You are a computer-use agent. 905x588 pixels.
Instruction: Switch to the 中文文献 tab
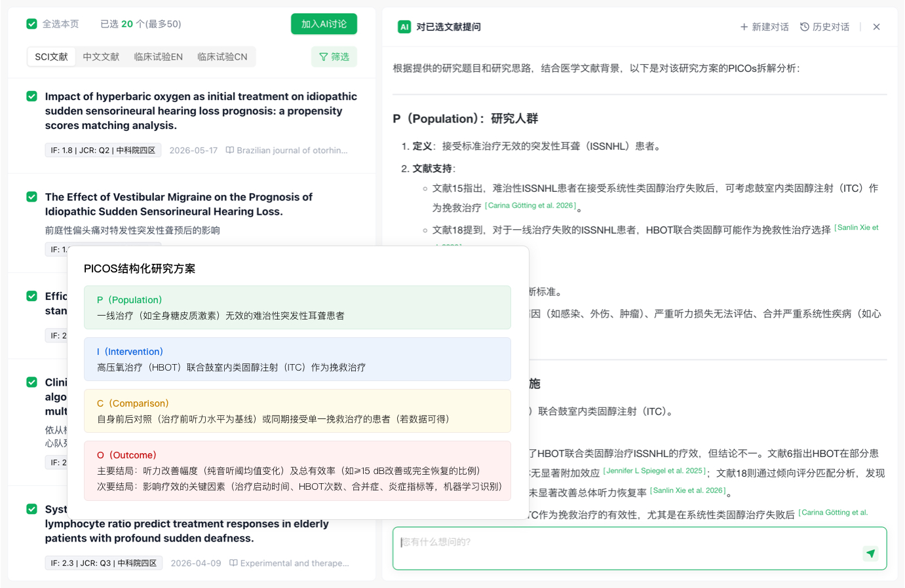[101, 57]
